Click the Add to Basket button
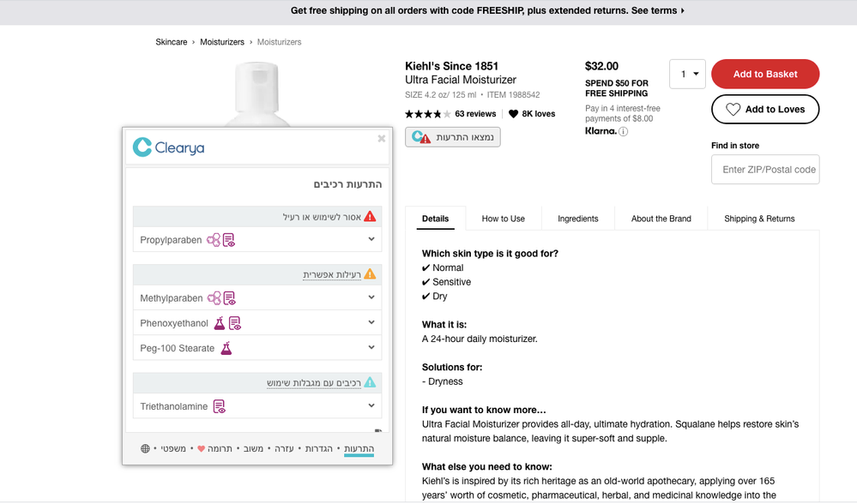Image resolution: width=857 pixels, height=504 pixels. pos(764,75)
